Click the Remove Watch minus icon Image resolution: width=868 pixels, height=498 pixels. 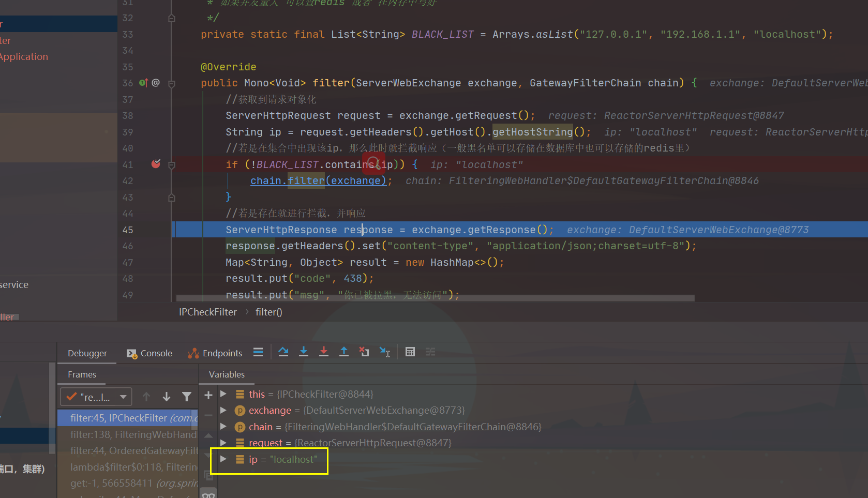point(208,415)
